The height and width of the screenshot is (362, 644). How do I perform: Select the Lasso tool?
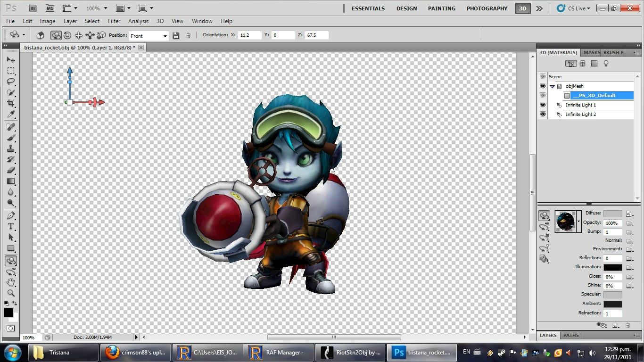click(x=11, y=82)
